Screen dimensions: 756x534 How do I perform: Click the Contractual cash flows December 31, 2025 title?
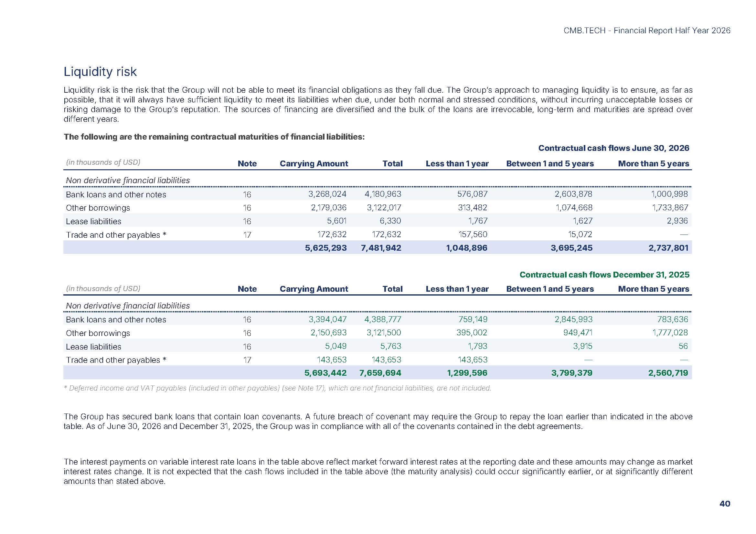pyautogui.click(x=604, y=275)
